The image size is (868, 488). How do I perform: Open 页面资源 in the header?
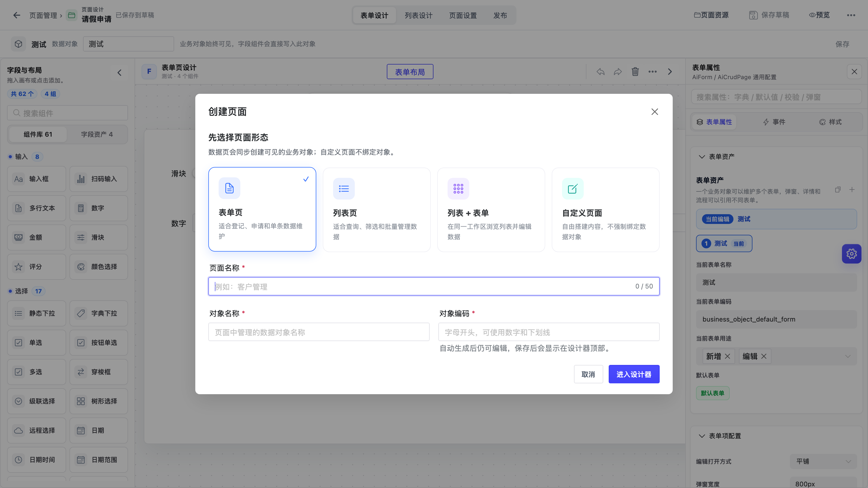(711, 15)
